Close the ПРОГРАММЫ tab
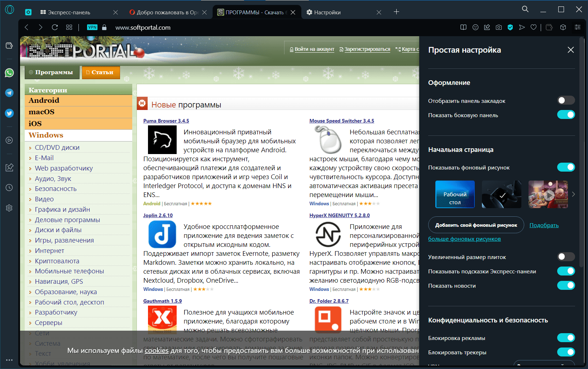Image resolution: width=588 pixels, height=369 pixels. click(x=293, y=12)
